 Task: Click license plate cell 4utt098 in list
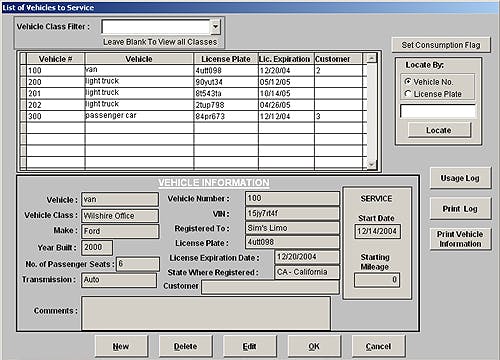pos(226,70)
